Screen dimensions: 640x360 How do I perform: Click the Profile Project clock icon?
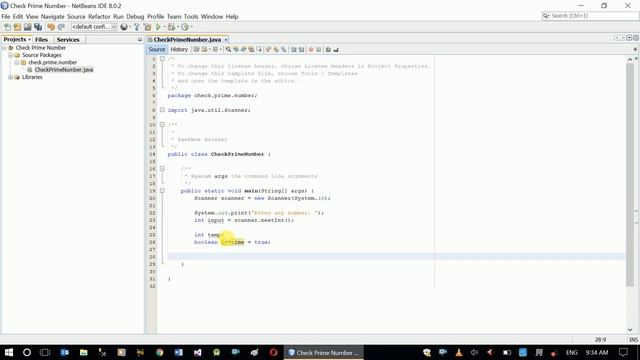[185, 27]
